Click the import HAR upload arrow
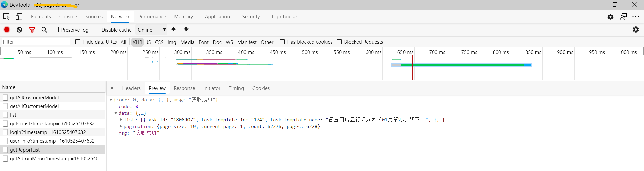The image size is (644, 171). [174, 30]
